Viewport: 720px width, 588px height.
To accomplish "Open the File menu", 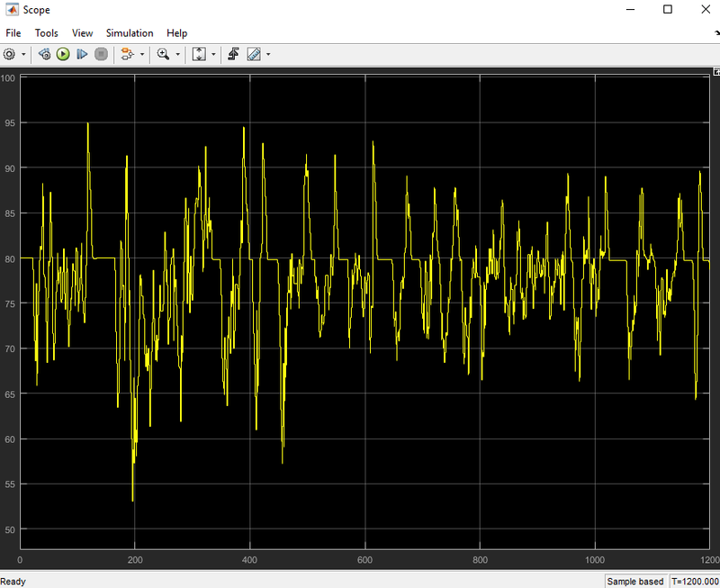I will tap(13, 33).
